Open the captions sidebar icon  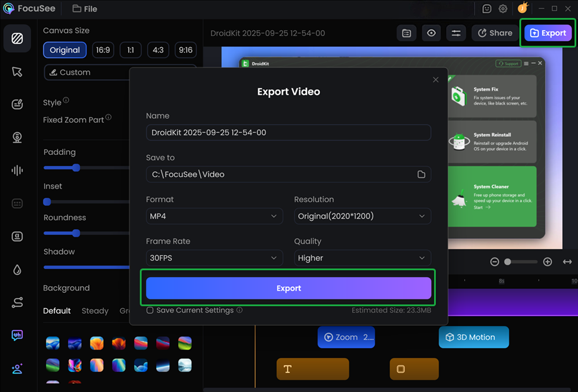pos(17,204)
